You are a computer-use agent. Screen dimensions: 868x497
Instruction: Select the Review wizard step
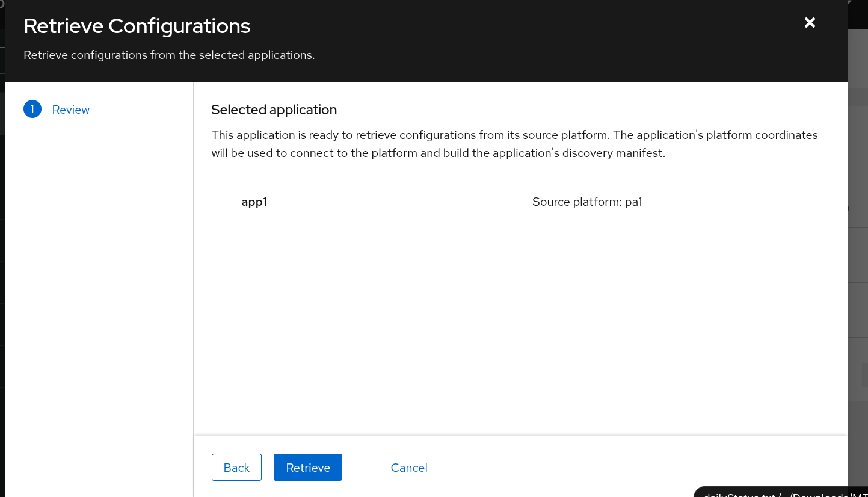70,110
